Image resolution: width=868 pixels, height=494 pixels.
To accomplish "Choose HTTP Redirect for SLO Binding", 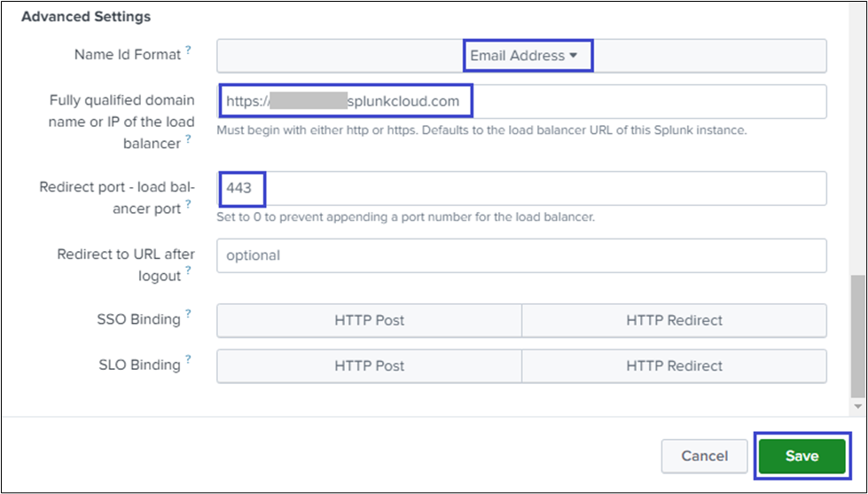I will [x=674, y=365].
